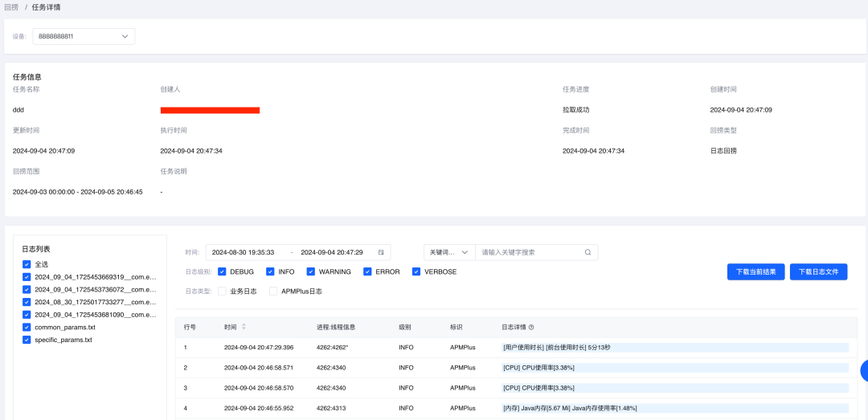Click 任务详情 in the breadcrumb

coord(46,7)
